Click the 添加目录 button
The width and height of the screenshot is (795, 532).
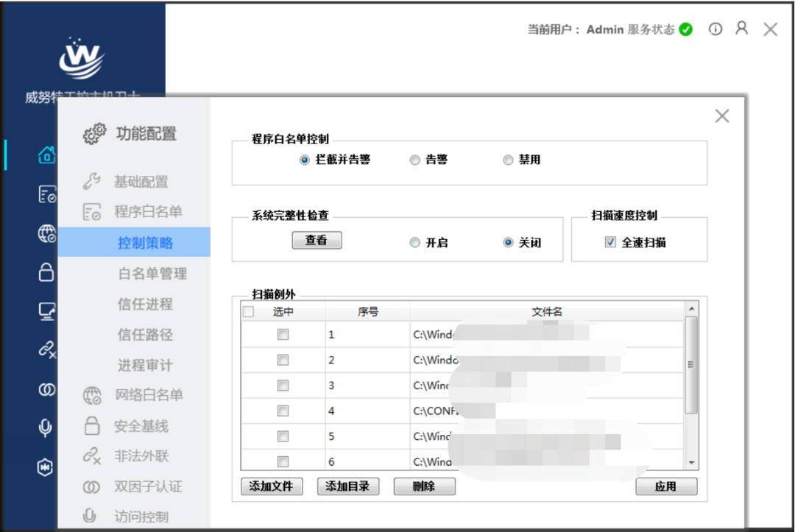pyautogui.click(x=348, y=486)
